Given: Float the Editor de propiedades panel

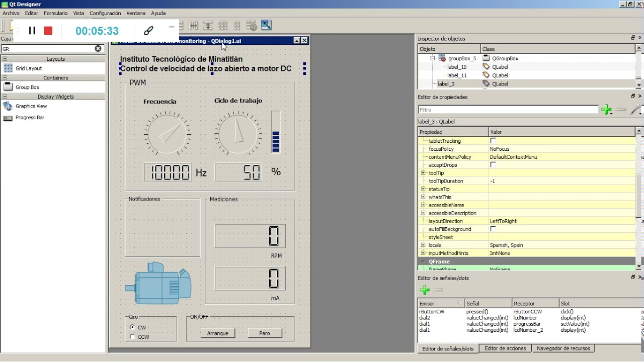Looking at the screenshot, I should point(633,96).
